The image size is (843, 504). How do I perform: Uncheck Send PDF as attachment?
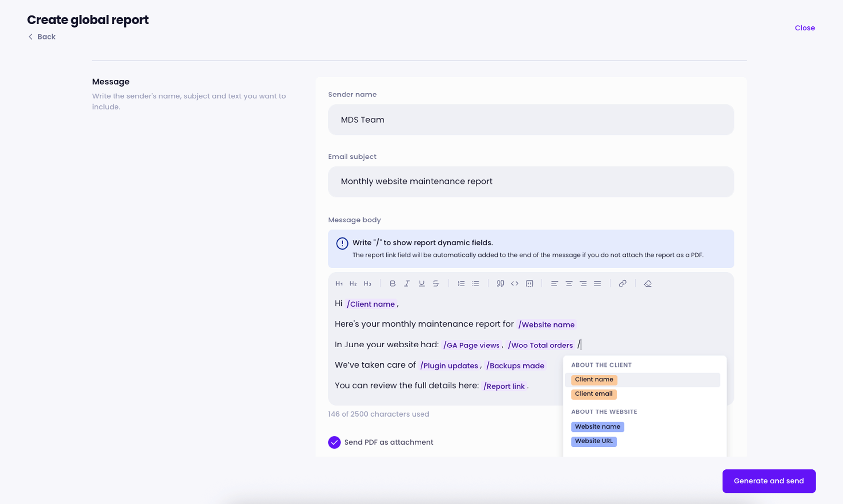pos(334,442)
